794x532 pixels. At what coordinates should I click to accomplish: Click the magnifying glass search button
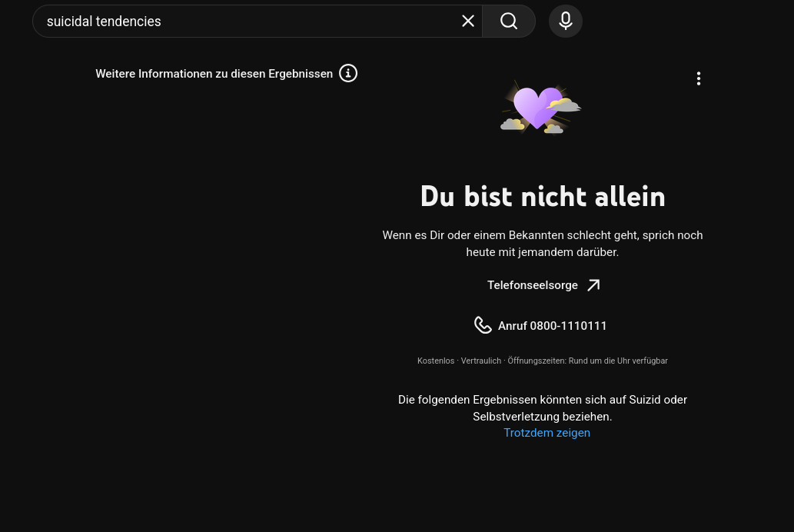tap(508, 22)
